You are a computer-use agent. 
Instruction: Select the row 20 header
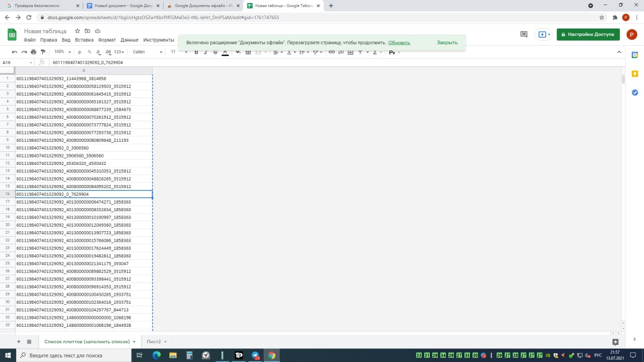point(8,225)
